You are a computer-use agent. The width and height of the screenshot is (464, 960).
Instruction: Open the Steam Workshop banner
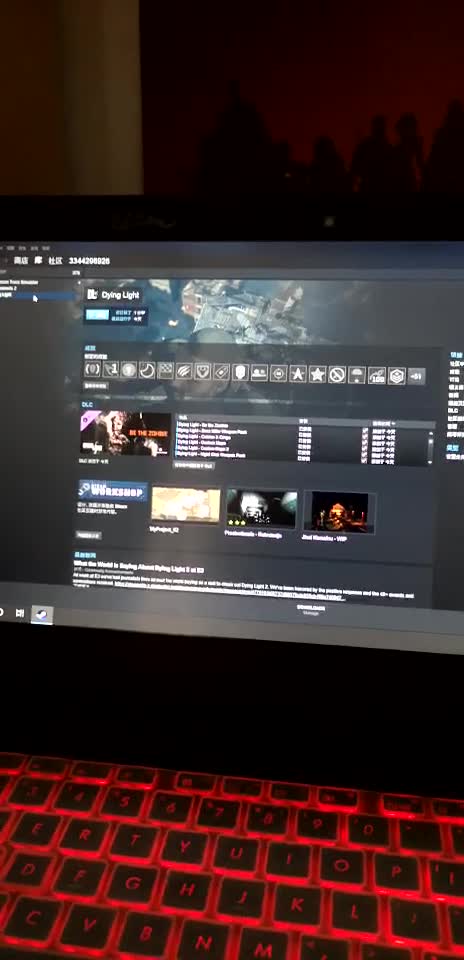pos(113,490)
